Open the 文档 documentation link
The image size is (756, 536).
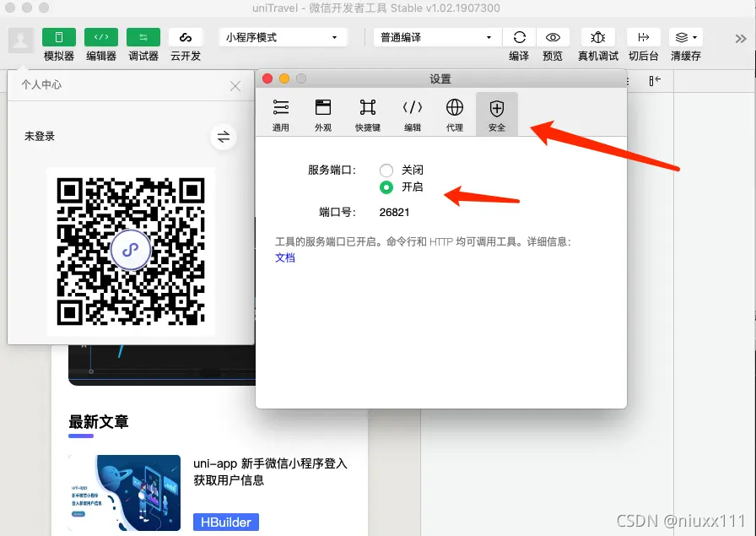click(x=284, y=257)
